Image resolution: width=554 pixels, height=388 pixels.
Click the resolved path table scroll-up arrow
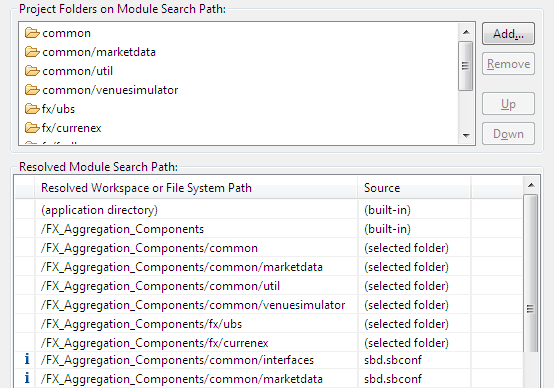click(x=531, y=185)
